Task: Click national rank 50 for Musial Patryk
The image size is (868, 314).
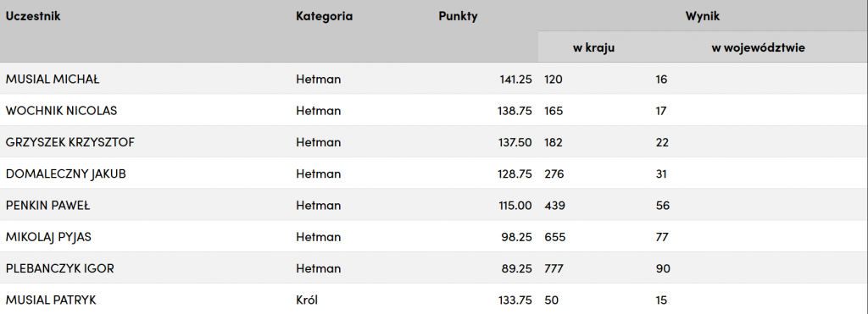Action: pos(551,300)
